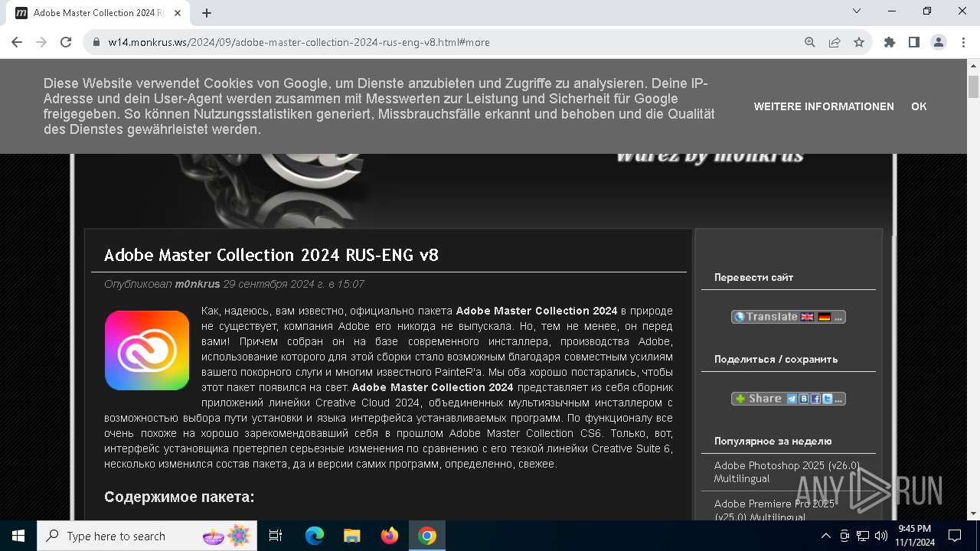Open the zoom magnifier in the address bar
Screen dimensions: 980x551
point(810,42)
